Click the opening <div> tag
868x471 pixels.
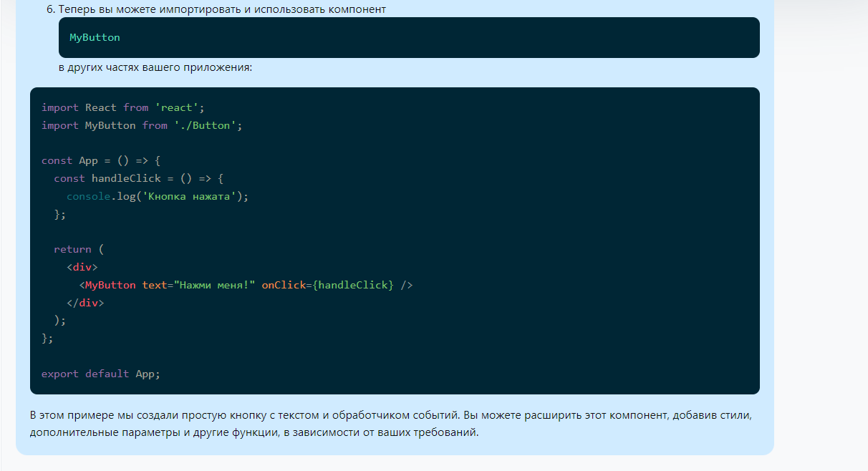click(82, 267)
